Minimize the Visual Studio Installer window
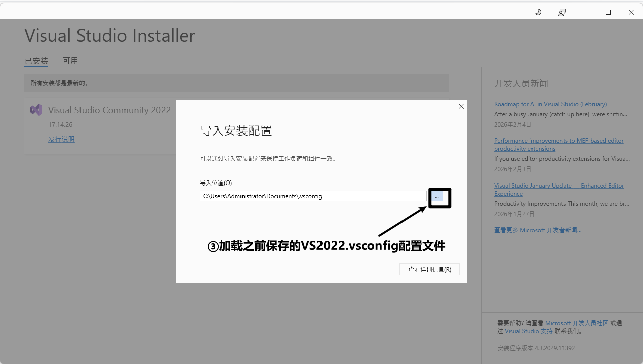Image resolution: width=643 pixels, height=364 pixels. click(x=585, y=12)
